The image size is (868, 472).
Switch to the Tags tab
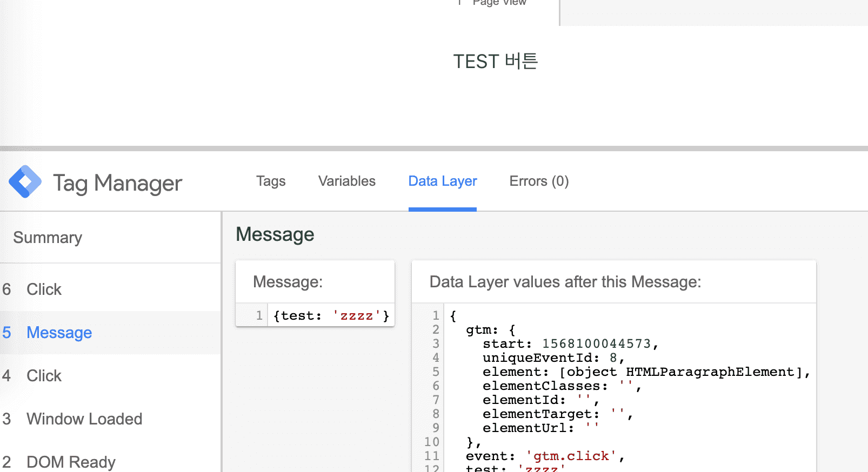(271, 181)
